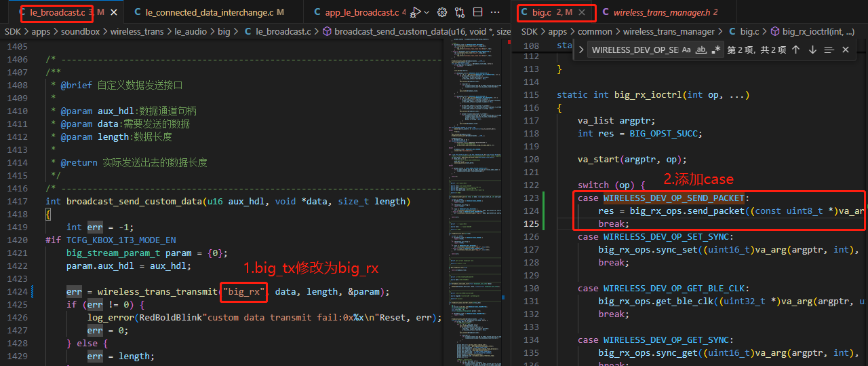This screenshot has width=868, height=366.
Task: Toggle Match Whole Word in find widget
Action: tap(701, 50)
